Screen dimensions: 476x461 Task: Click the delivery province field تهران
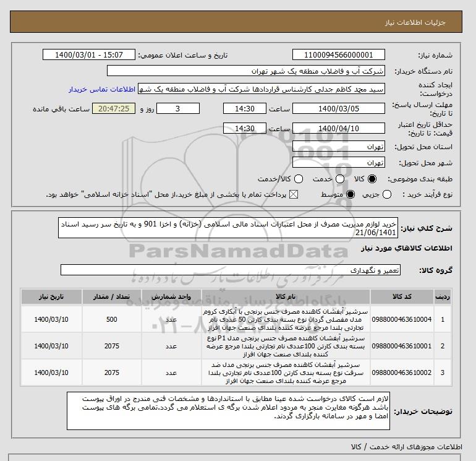(339, 147)
